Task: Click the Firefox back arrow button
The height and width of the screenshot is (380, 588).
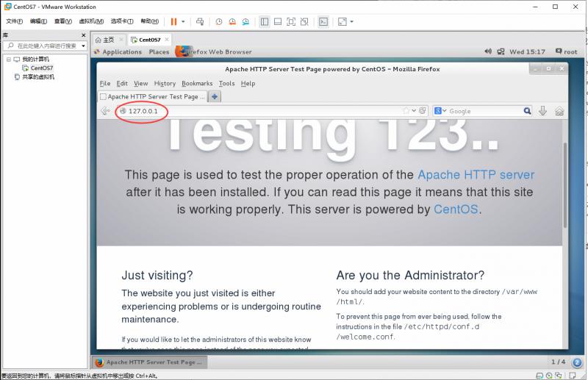Action: (x=105, y=111)
